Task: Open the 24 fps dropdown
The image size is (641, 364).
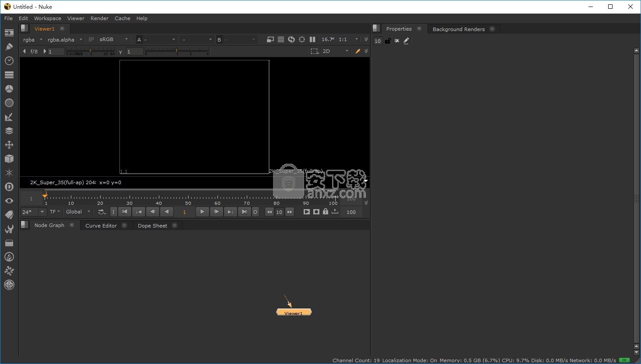Action: point(33,212)
